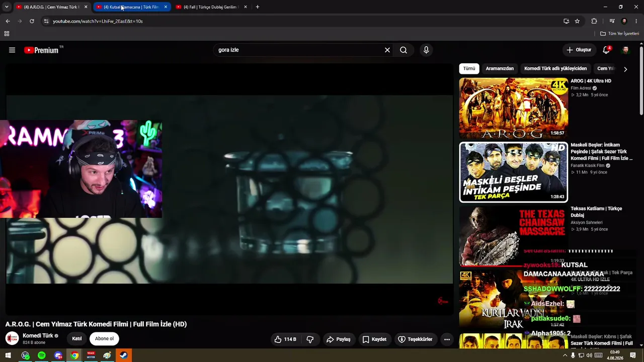Click the main video player
This screenshot has height=362, width=644.
coord(229,190)
